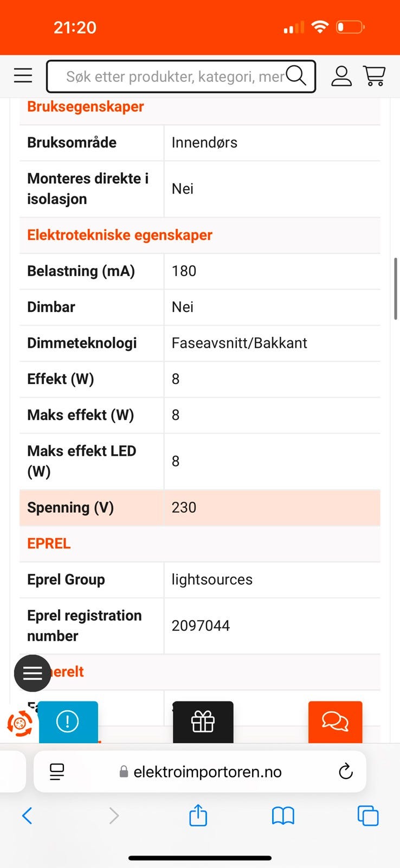Screen dimensions: 400x868
Task: Tap the orange cookie settings icon
Action: [x=20, y=724]
